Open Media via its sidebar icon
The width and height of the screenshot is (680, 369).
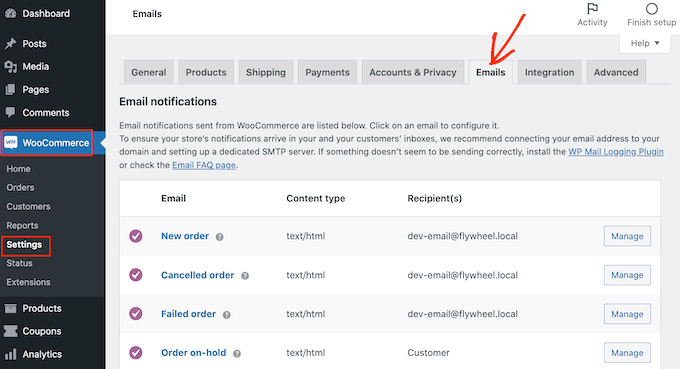click(x=10, y=66)
